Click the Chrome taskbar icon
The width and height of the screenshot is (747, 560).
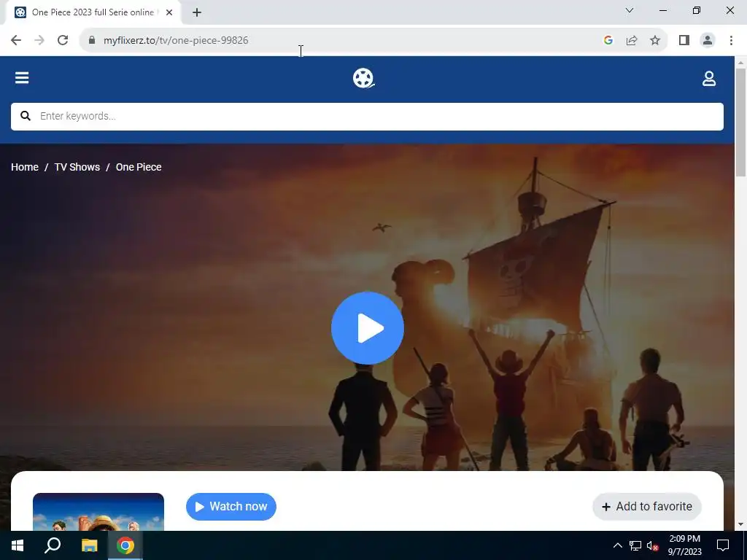(125, 545)
